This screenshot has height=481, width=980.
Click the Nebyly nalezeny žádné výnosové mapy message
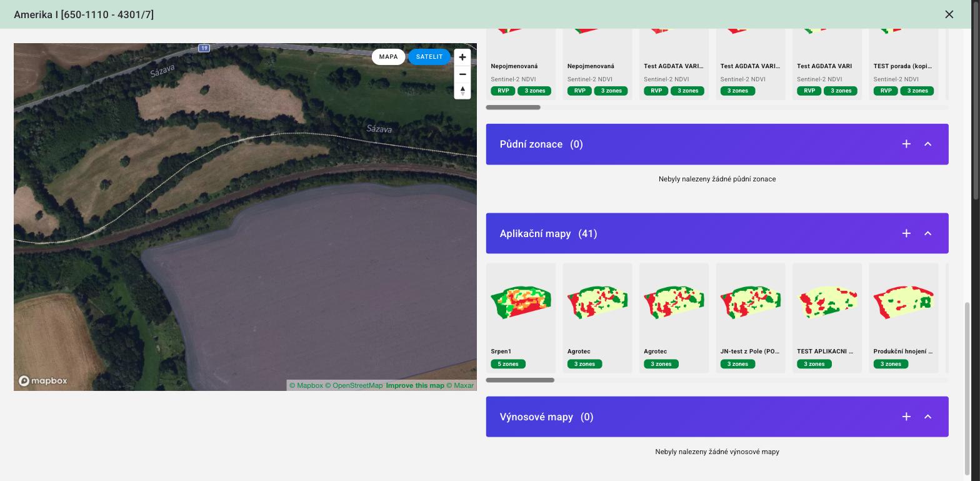tap(717, 452)
